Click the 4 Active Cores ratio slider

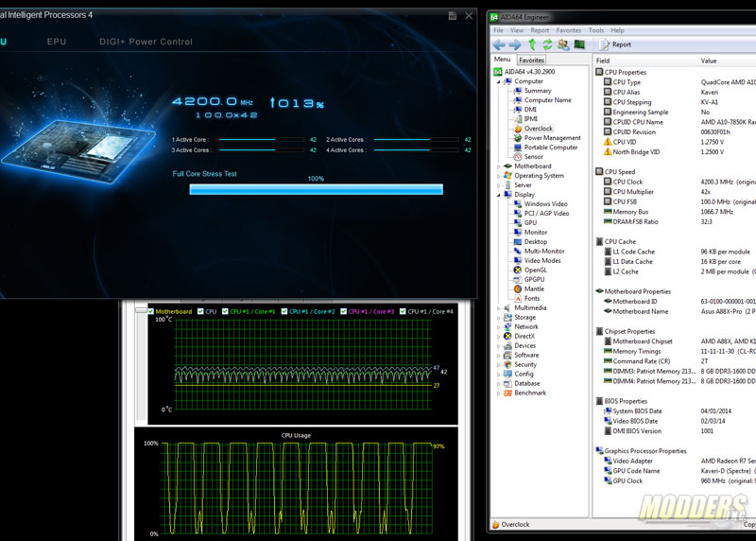click(x=416, y=150)
